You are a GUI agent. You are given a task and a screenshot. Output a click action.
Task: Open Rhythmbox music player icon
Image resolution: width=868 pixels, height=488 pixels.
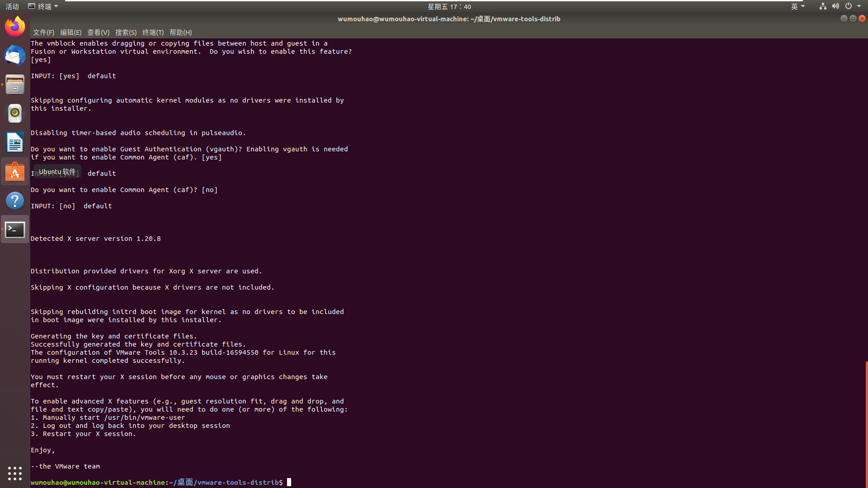click(15, 113)
